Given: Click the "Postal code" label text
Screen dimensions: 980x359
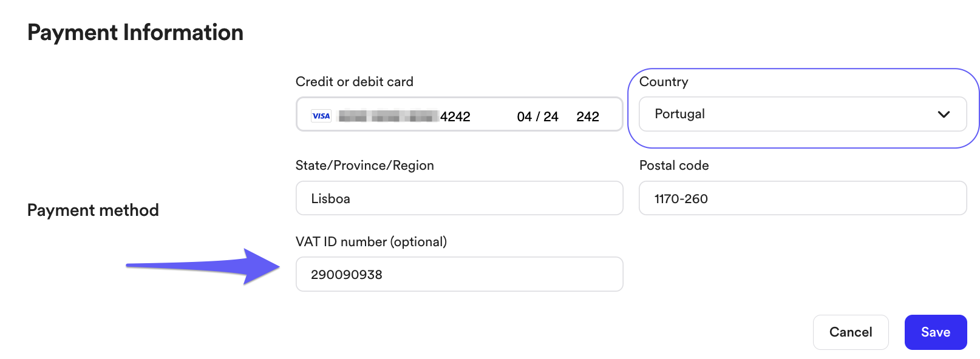Looking at the screenshot, I should coord(674,166).
